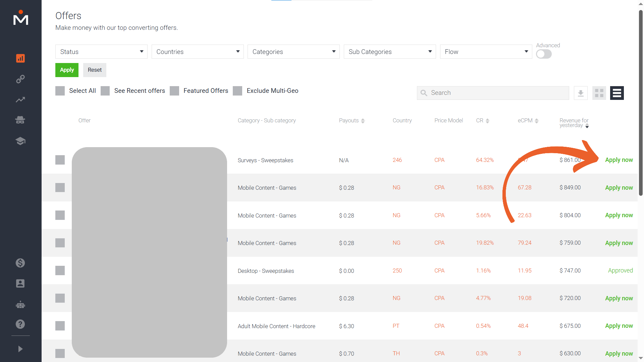Open the Status dropdown
This screenshot has height=362, width=644.
[x=101, y=52]
